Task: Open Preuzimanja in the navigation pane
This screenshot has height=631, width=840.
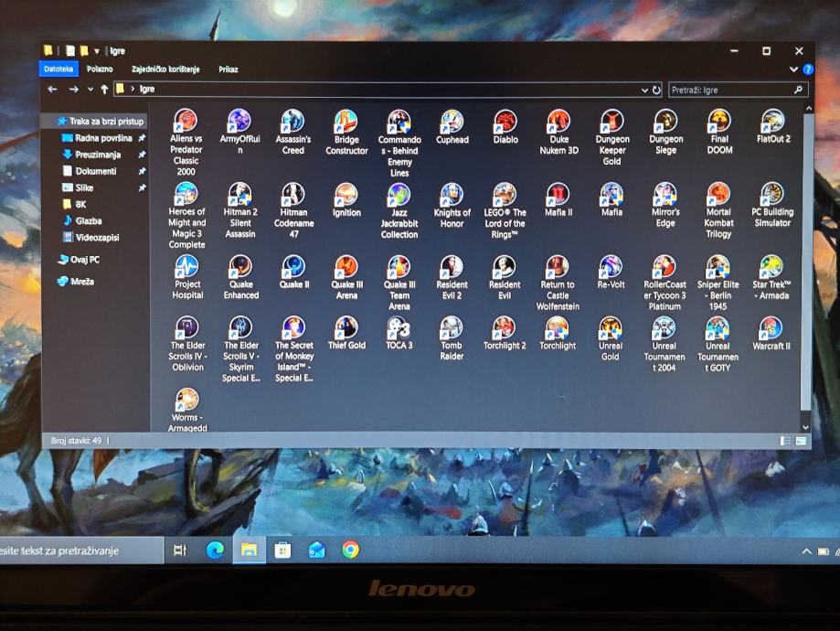Action: [98, 155]
